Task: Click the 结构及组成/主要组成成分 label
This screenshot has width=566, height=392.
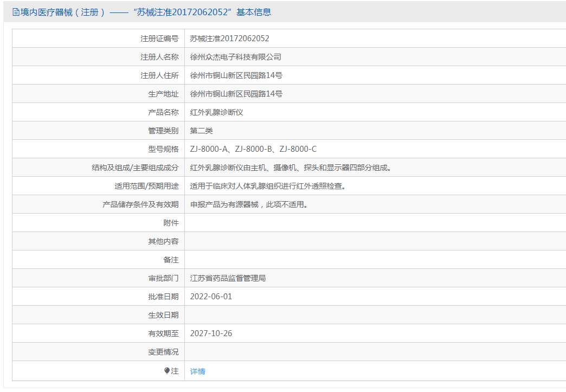Action: point(135,168)
